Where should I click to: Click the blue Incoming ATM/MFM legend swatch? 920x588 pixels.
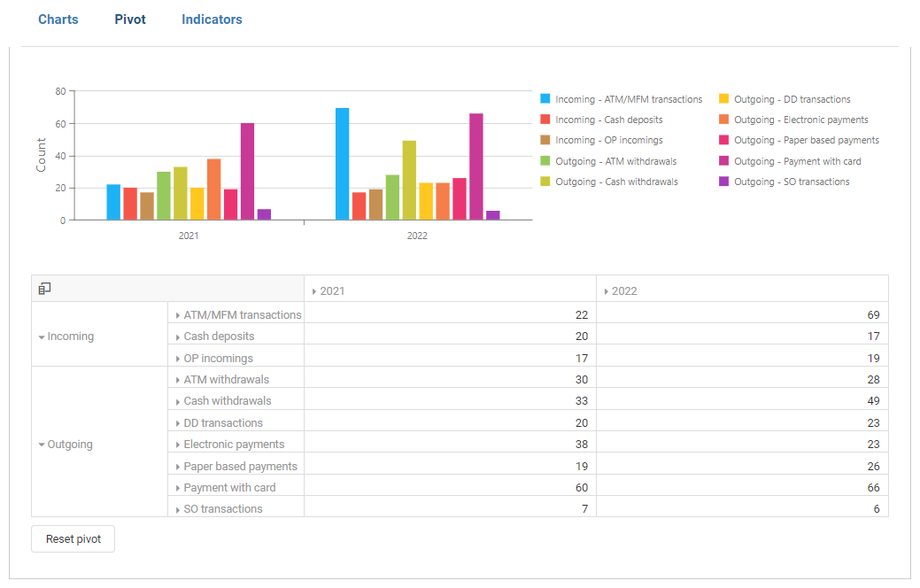545,99
